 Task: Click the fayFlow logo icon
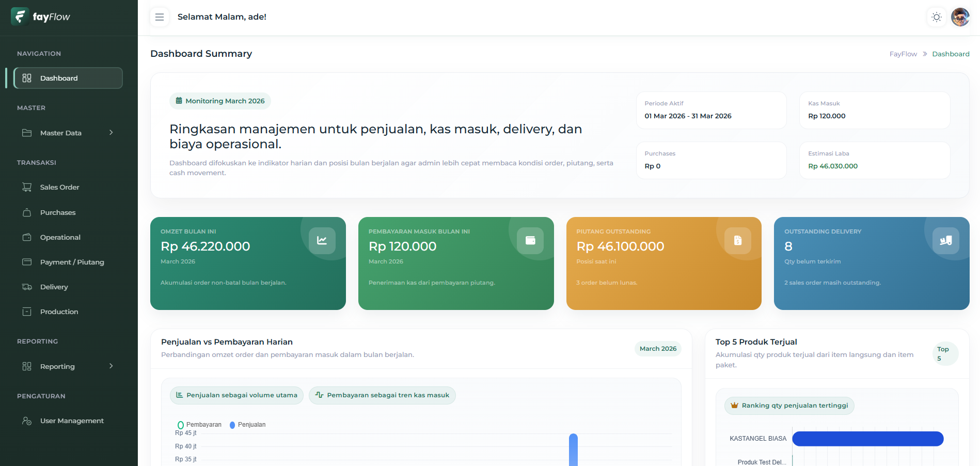point(20,17)
